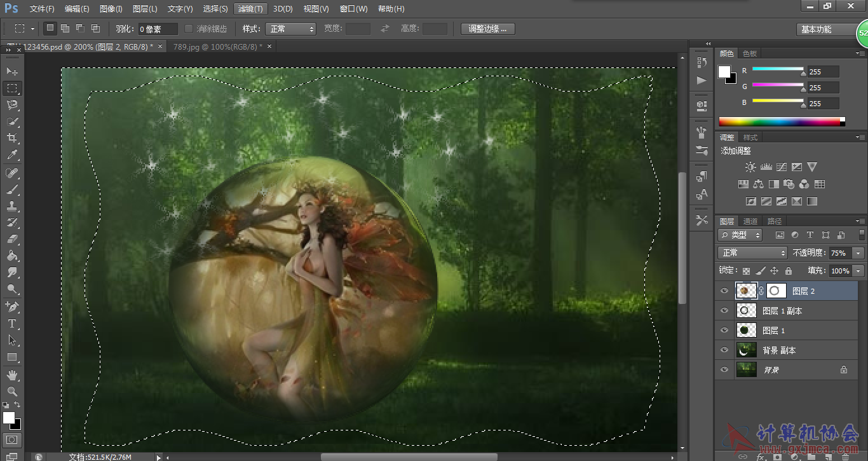Viewport: 868px width, 461px height.
Task: Add a Vibrance adjustment triangle icon
Action: pos(812,167)
